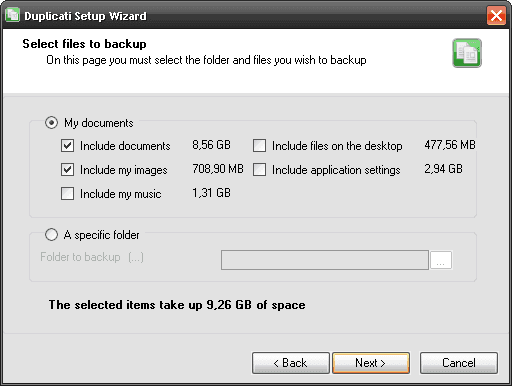Click the Duplicati Setup Wizard title text
The width and height of the screenshot is (512, 386).
pyautogui.click(x=85, y=16)
